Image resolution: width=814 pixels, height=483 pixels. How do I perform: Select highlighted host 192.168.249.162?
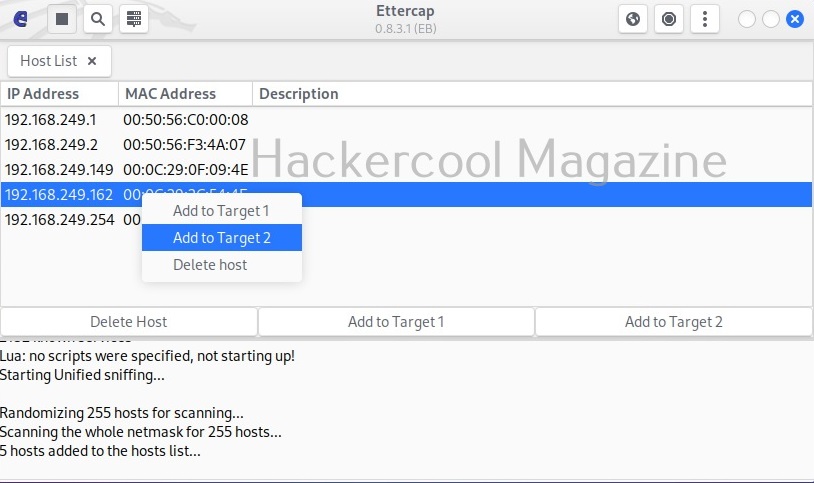pyautogui.click(x=406, y=194)
